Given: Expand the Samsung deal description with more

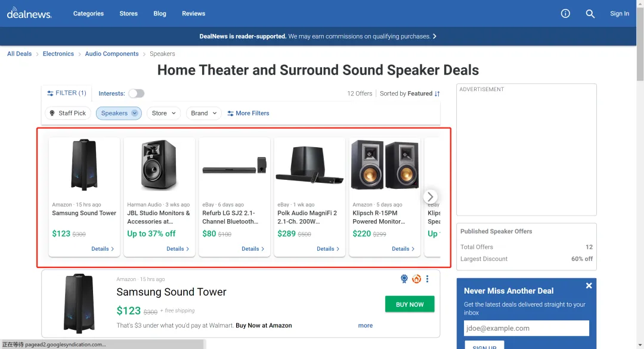Looking at the screenshot, I should [x=365, y=325].
